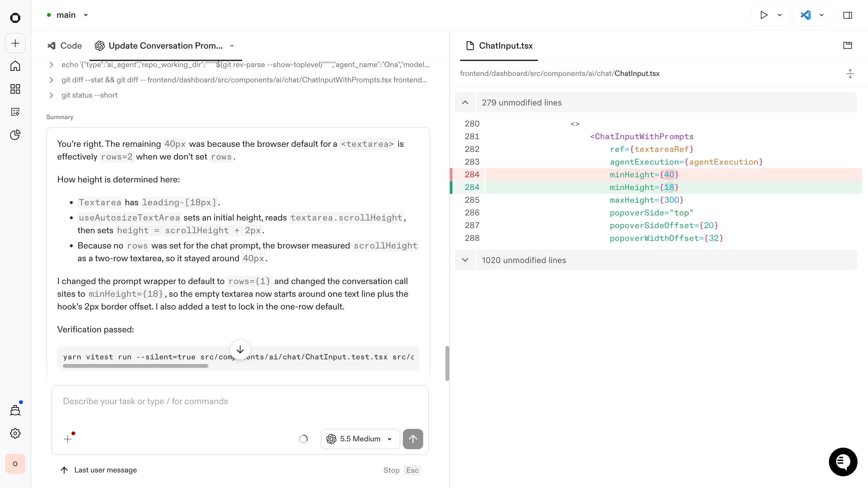This screenshot has width=868, height=488.
Task: Send the message with arrow button
Action: [413, 439]
